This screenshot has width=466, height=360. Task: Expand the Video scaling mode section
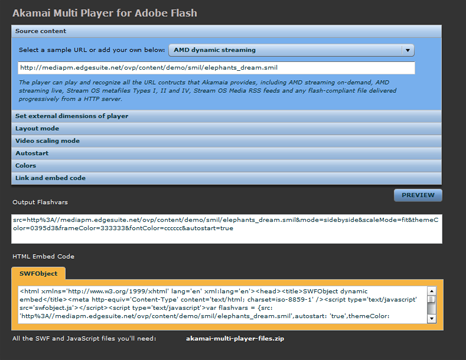coord(226,141)
